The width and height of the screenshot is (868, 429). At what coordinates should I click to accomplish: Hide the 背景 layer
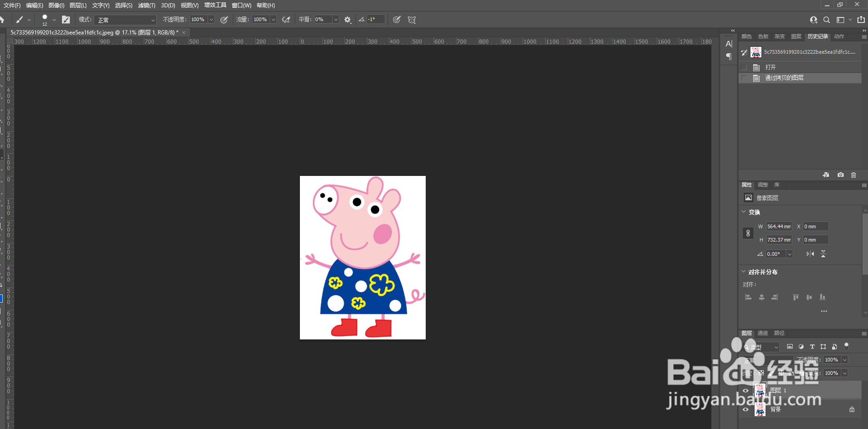(745, 410)
